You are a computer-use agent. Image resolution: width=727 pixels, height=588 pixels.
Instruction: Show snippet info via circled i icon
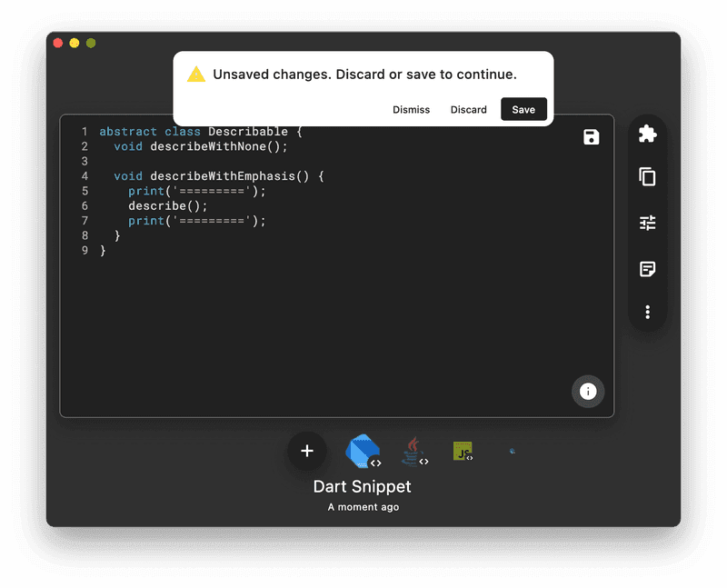(587, 392)
